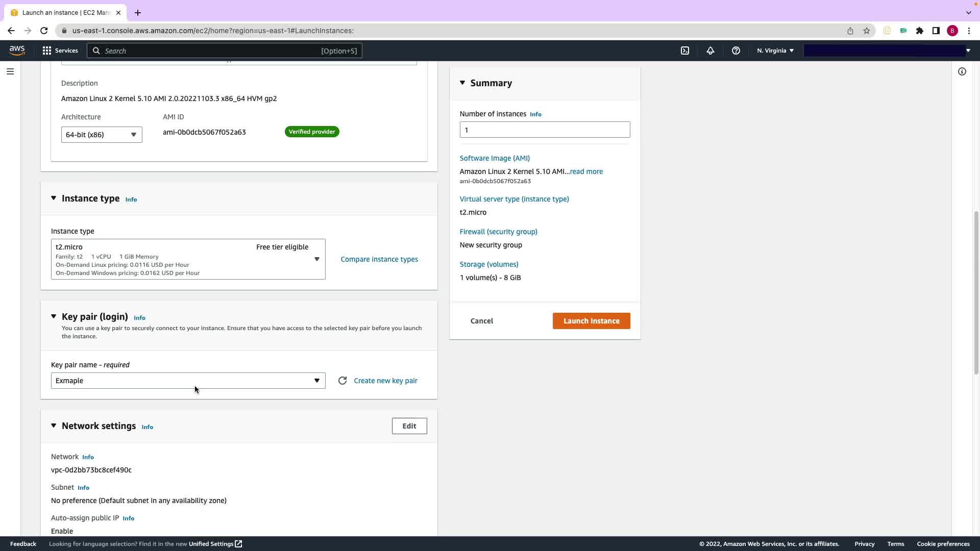Viewport: 980px width, 551px height.
Task: Open the Architecture 64-bit (x86) dropdown
Action: click(x=102, y=135)
